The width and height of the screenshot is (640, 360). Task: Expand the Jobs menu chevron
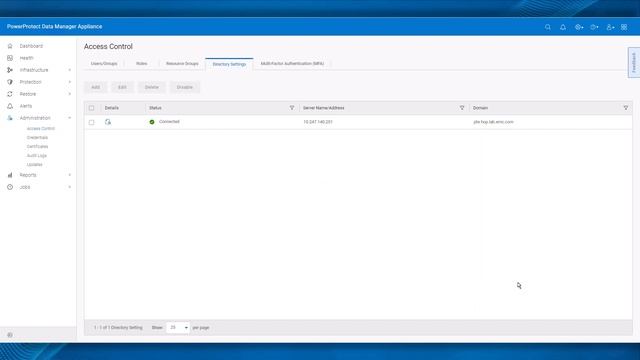(x=69, y=187)
